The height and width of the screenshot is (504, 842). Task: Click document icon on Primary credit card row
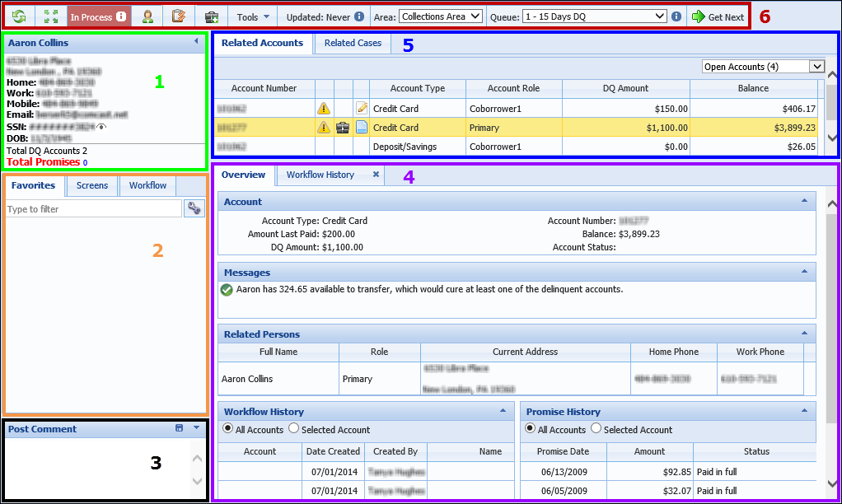362,127
